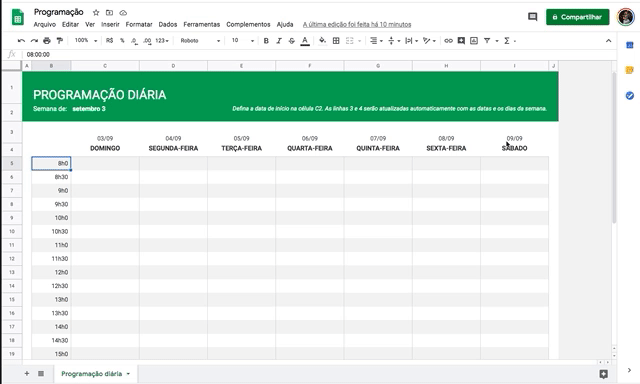Click the Redo arrow icon
The width and height of the screenshot is (640, 384).
click(34, 40)
